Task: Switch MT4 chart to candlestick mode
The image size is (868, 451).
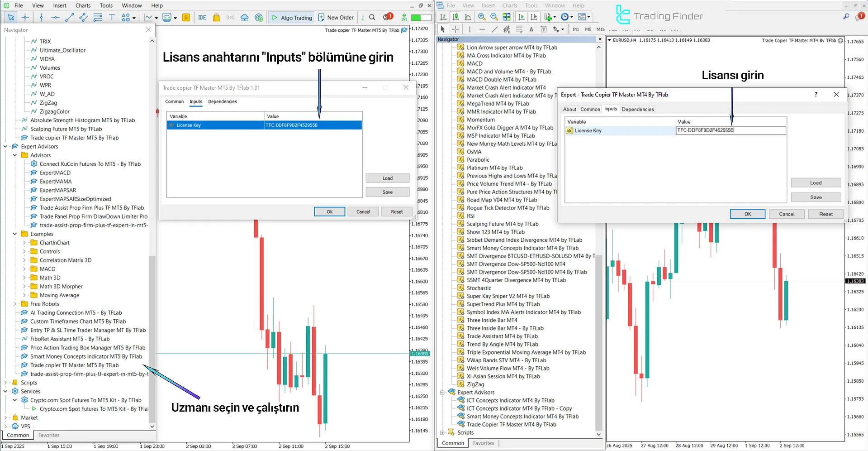Action: coord(455,17)
